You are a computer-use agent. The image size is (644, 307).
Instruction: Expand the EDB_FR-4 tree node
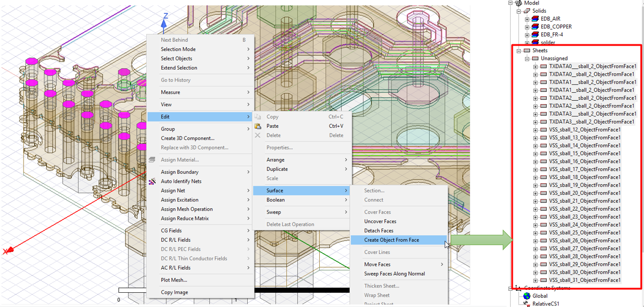pos(527,35)
